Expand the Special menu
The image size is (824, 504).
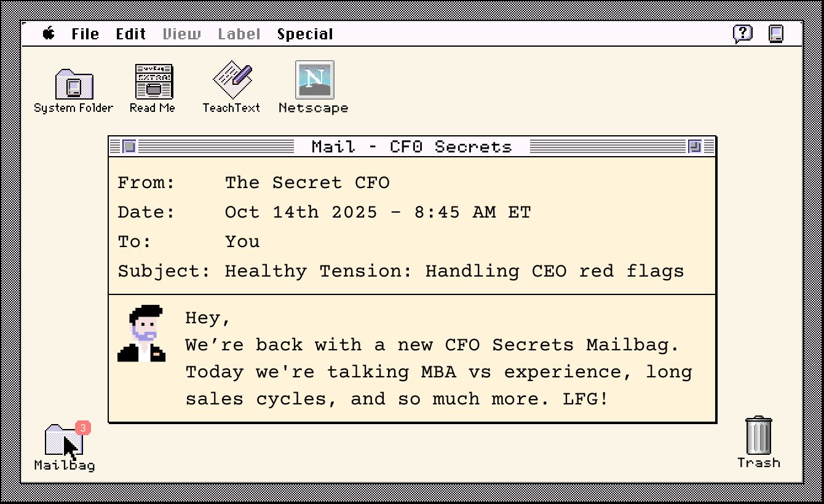click(305, 34)
